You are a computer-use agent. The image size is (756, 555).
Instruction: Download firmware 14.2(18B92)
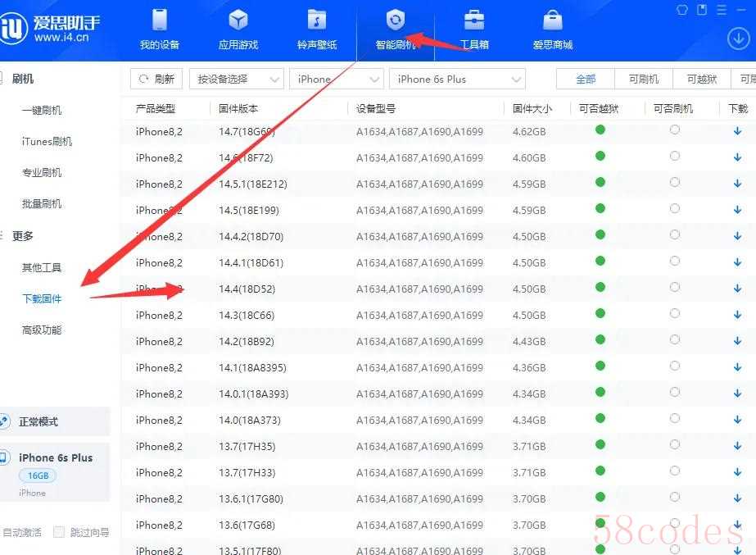(737, 341)
